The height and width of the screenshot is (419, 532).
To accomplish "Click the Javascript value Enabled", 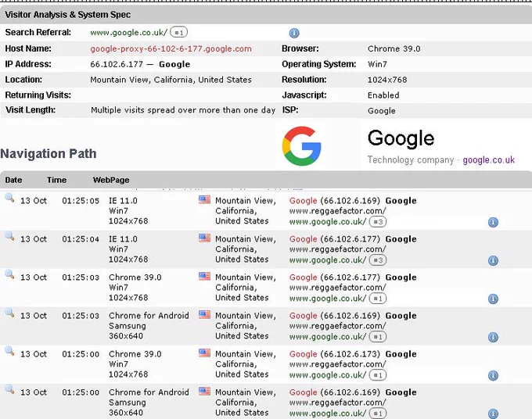I will click(x=383, y=95).
